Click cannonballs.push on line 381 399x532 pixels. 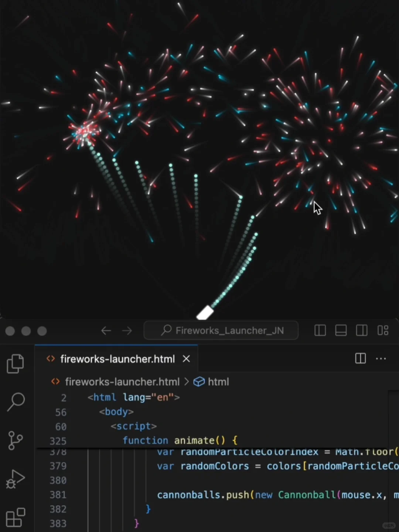pyautogui.click(x=203, y=495)
